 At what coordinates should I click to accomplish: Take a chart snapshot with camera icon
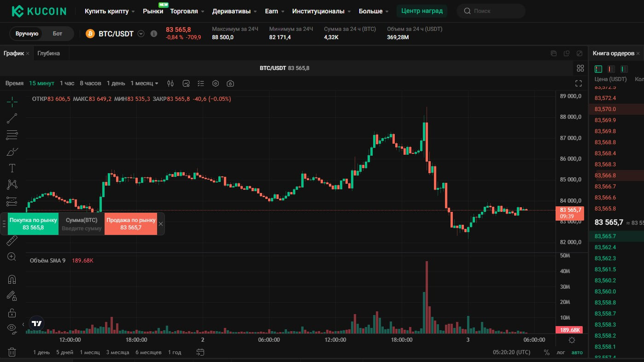pos(230,83)
